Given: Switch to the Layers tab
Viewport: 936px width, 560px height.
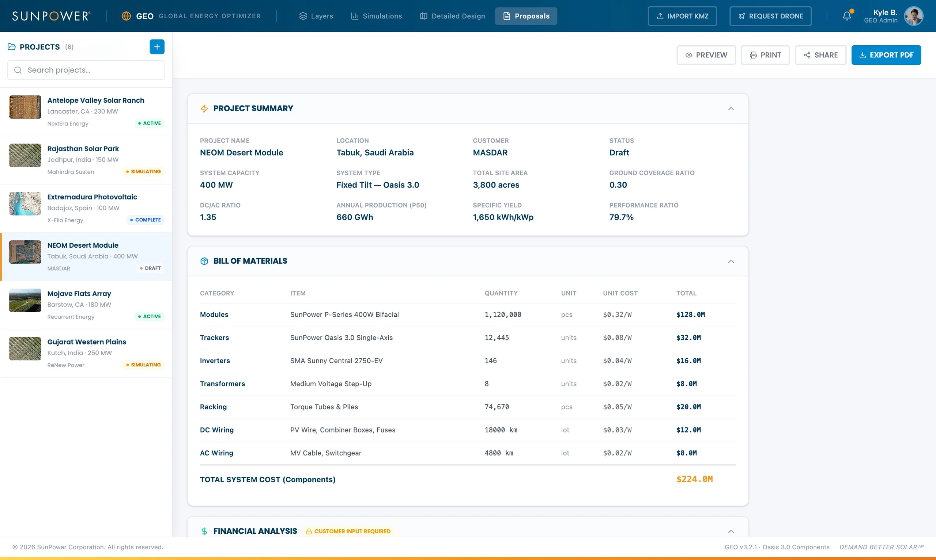Looking at the screenshot, I should [316, 16].
